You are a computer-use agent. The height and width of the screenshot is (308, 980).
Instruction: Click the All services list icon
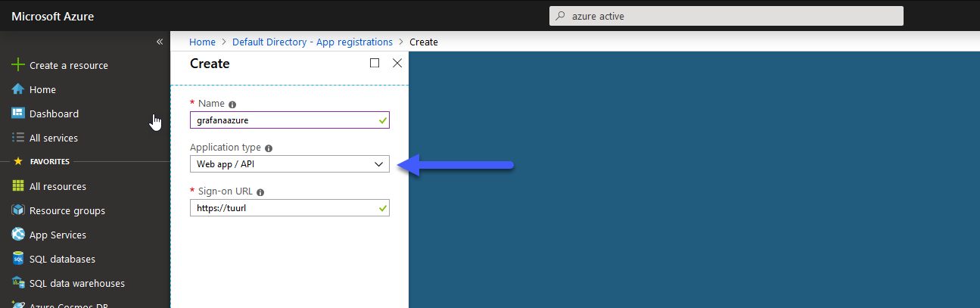(x=18, y=138)
